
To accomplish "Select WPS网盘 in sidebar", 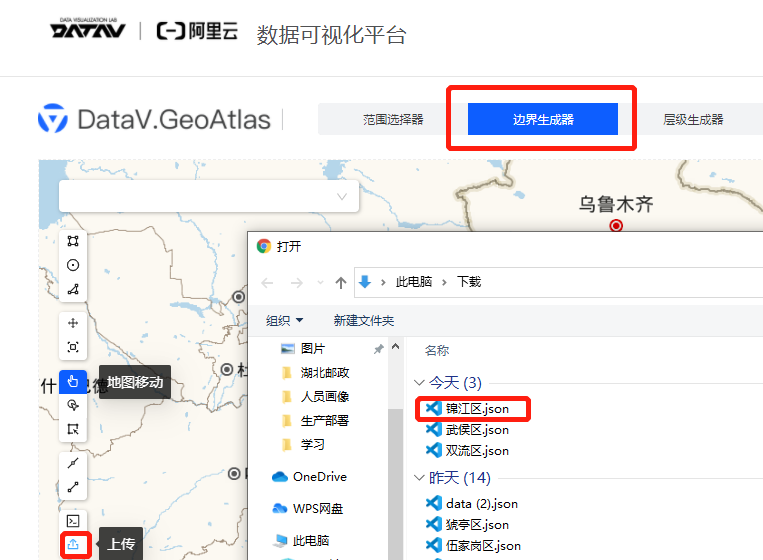I will (308, 508).
